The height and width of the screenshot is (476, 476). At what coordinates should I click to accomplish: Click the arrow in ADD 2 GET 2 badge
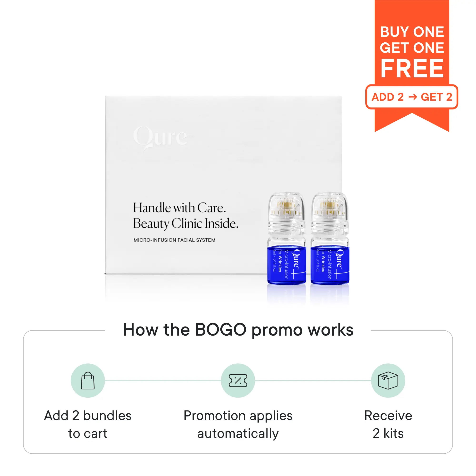click(413, 97)
